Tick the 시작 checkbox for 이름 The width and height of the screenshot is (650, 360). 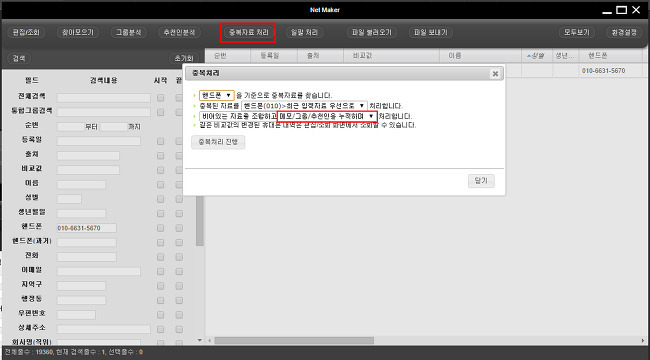(x=160, y=185)
